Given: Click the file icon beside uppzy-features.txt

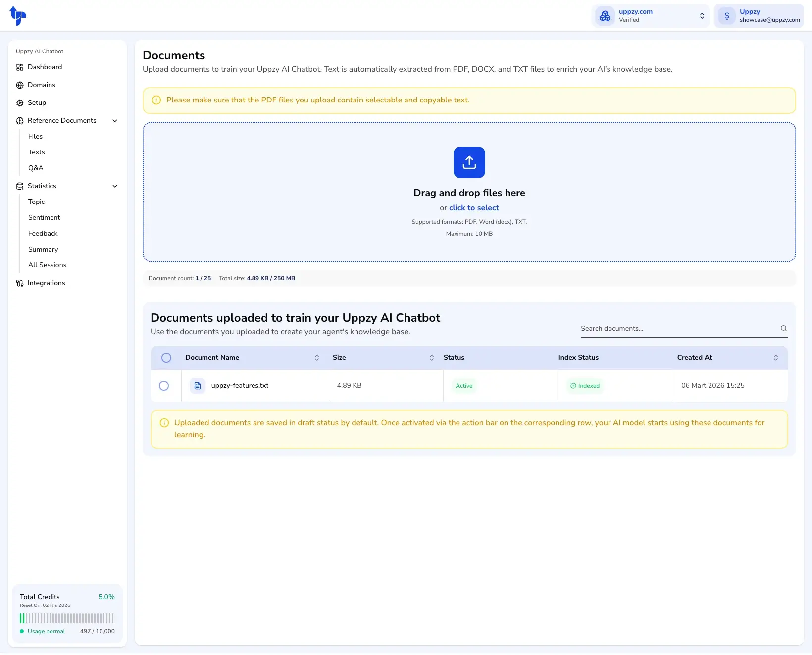Looking at the screenshot, I should pos(198,386).
